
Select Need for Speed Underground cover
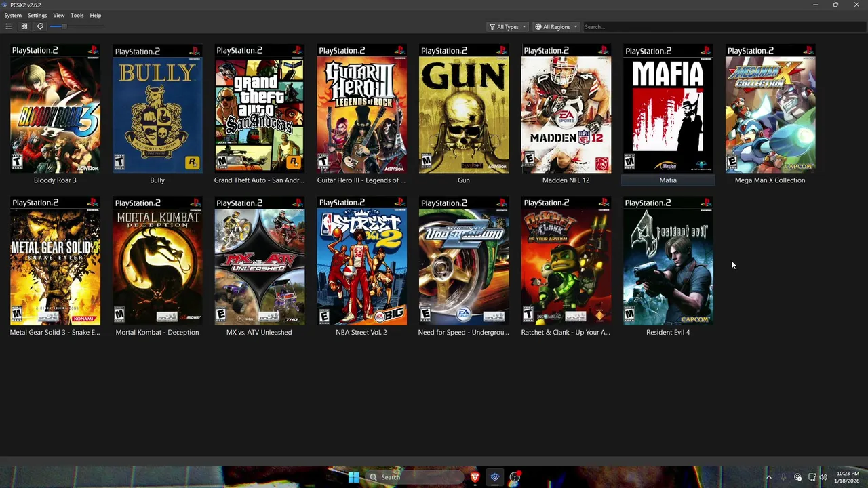click(464, 261)
